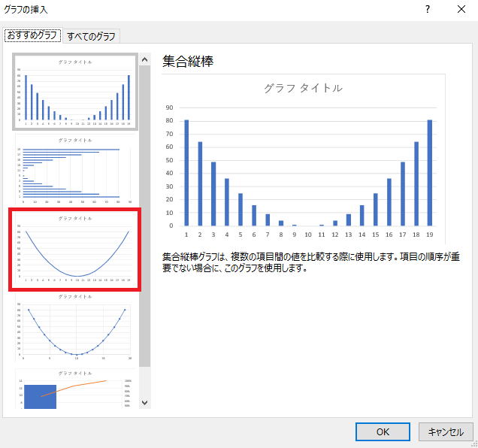This screenshot has width=478, height=448.
Task: Click the chart list scrollbar thumb
Action: pos(145,216)
